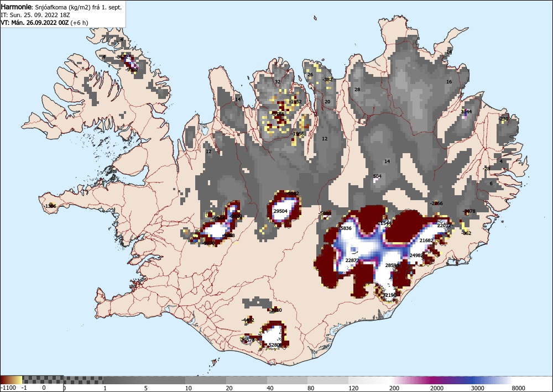Click the 80 legend label
The image size is (553, 392).
coord(311,388)
